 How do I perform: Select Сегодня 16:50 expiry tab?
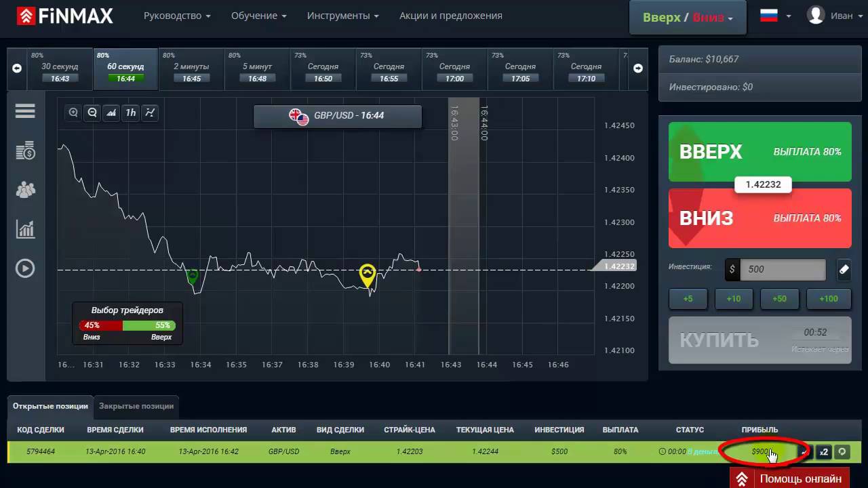pos(323,68)
